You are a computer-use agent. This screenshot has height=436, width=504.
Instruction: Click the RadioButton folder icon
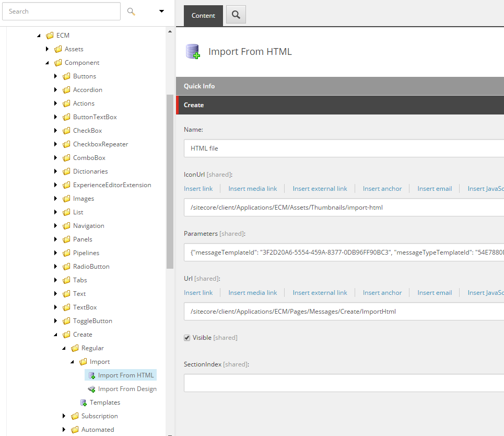pyautogui.click(x=66, y=267)
